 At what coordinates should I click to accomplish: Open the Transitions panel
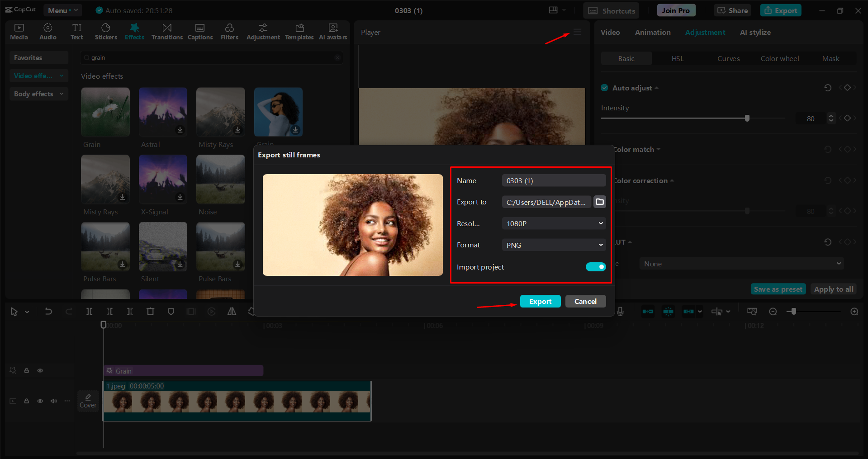[166, 31]
